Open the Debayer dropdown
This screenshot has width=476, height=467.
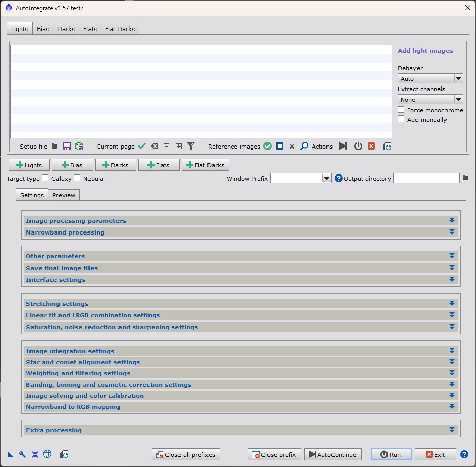pos(430,79)
